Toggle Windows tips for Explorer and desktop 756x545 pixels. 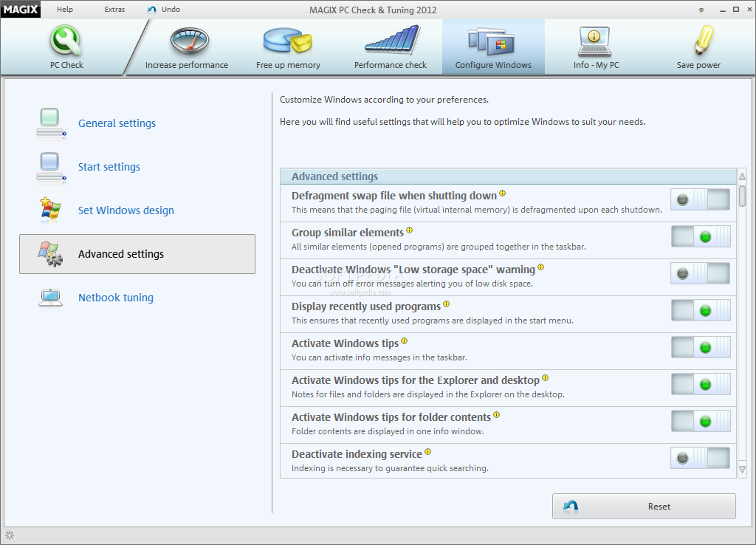tap(700, 385)
